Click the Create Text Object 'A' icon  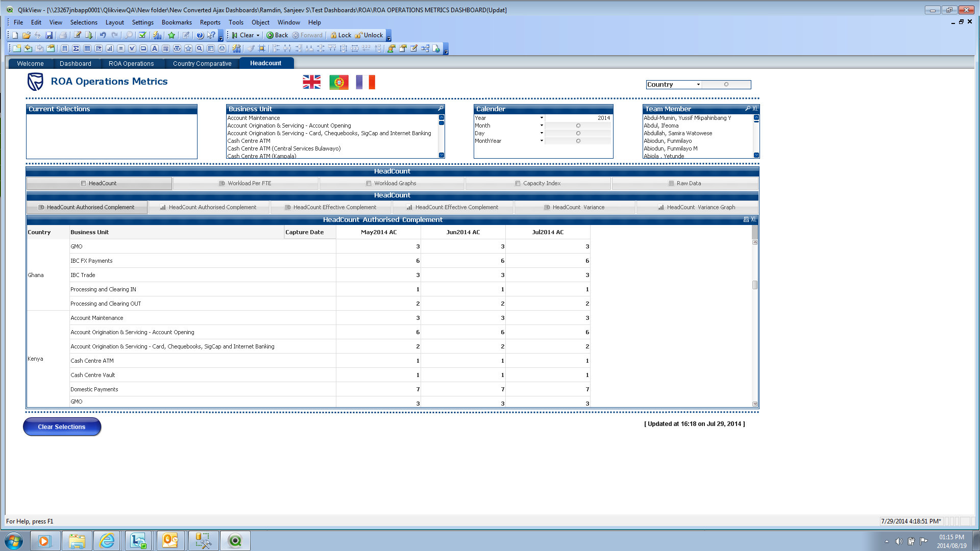point(155,48)
